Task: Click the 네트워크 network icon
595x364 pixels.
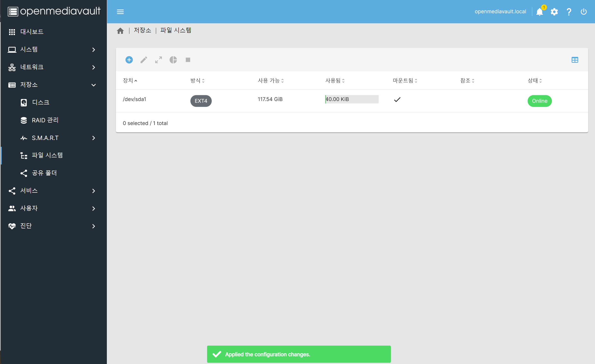Action: coord(12,67)
